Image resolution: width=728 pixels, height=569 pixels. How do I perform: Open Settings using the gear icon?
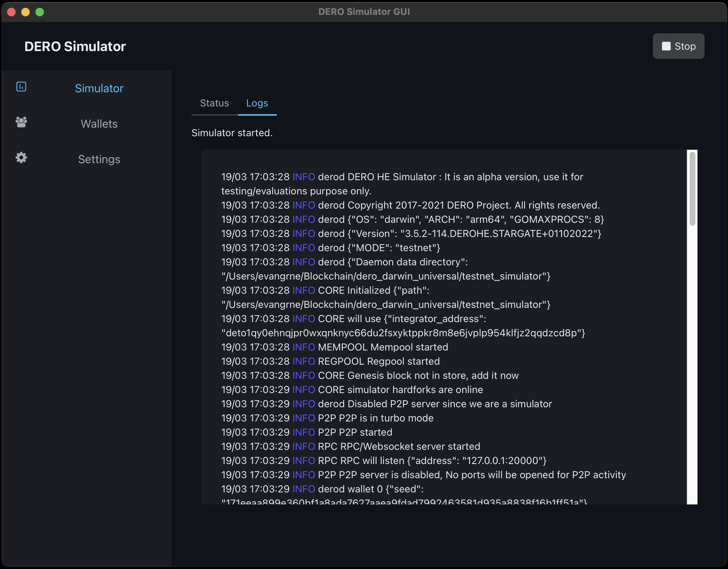(21, 158)
